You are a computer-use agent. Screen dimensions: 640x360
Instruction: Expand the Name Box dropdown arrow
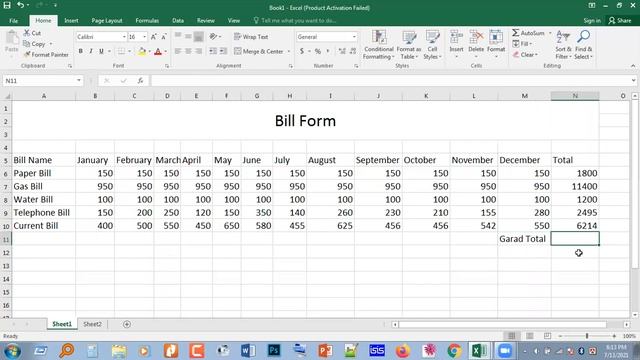coord(79,80)
